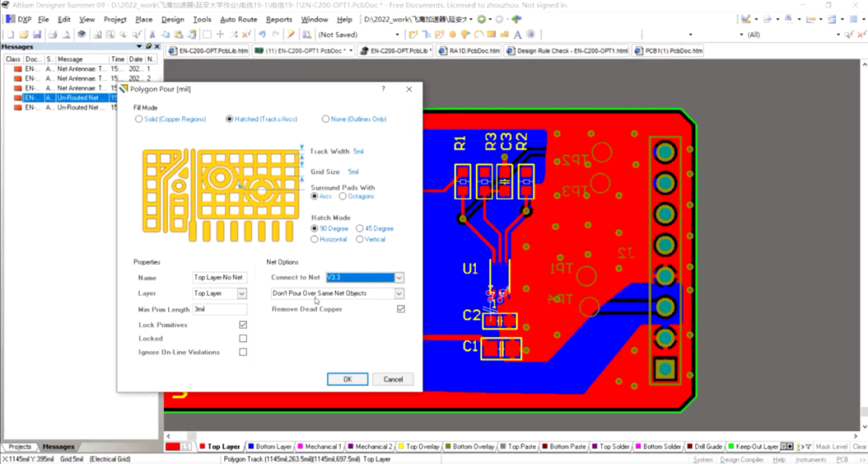Open the (Not Saved) view dropdown
The height and width of the screenshot is (464, 868).
(x=397, y=35)
